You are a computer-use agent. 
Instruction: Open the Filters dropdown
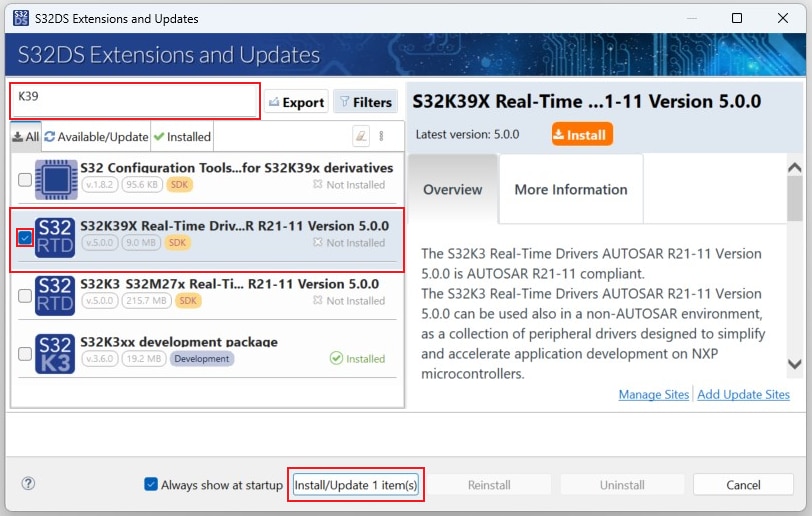point(365,102)
